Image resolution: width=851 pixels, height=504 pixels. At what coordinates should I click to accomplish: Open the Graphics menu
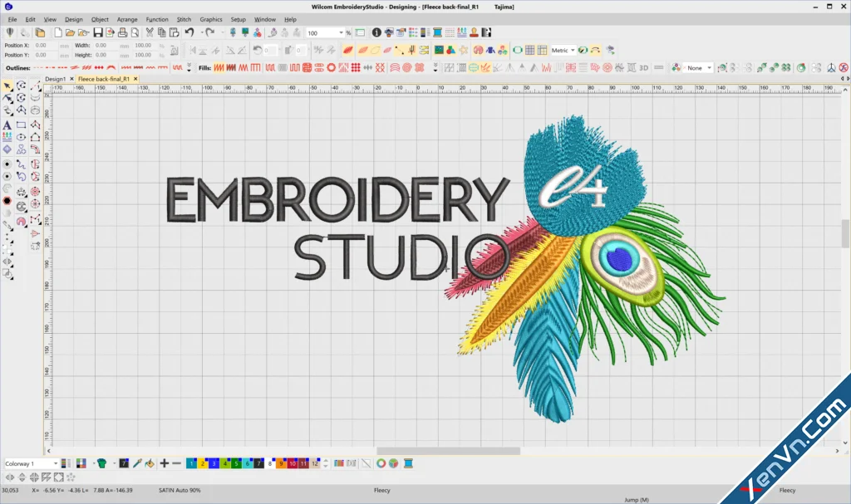click(211, 20)
